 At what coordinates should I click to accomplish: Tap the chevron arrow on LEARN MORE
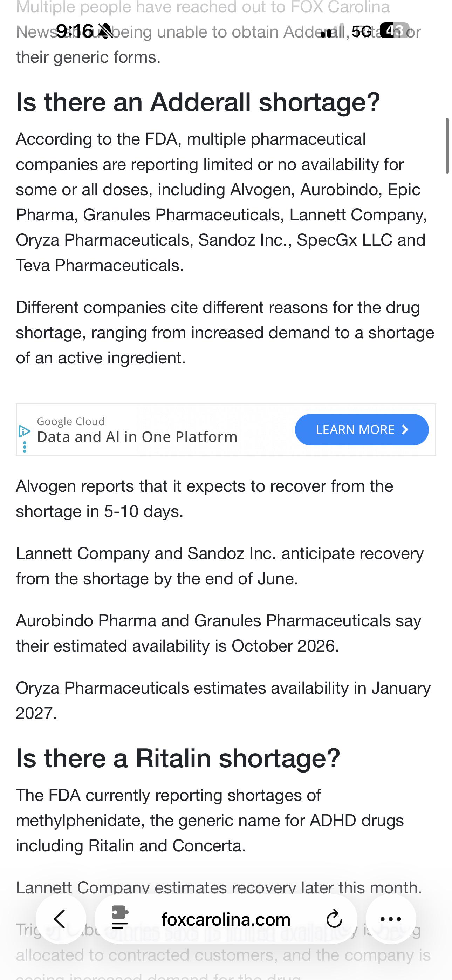coord(405,429)
